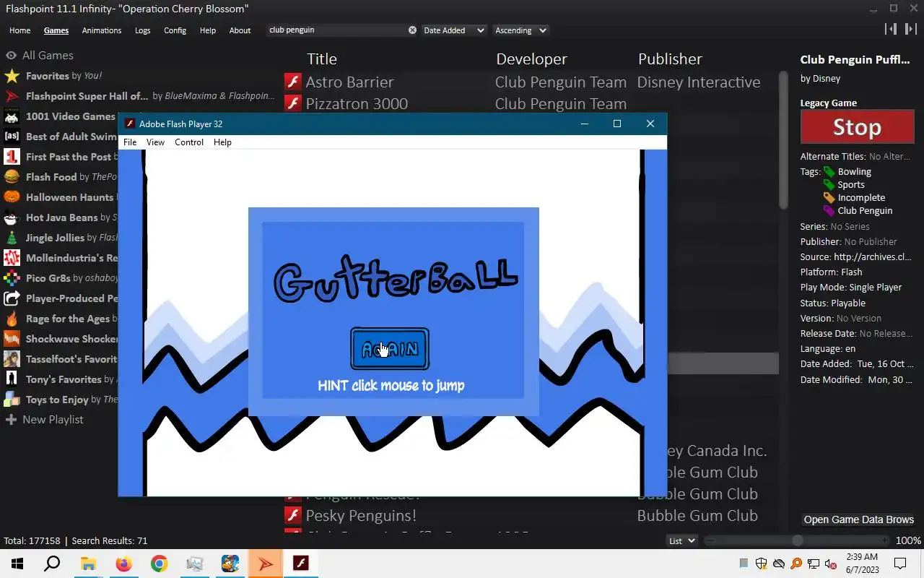This screenshot has width=924, height=578.
Task: Open the Jingle Jollies tree icon playlist
Action: click(x=12, y=238)
